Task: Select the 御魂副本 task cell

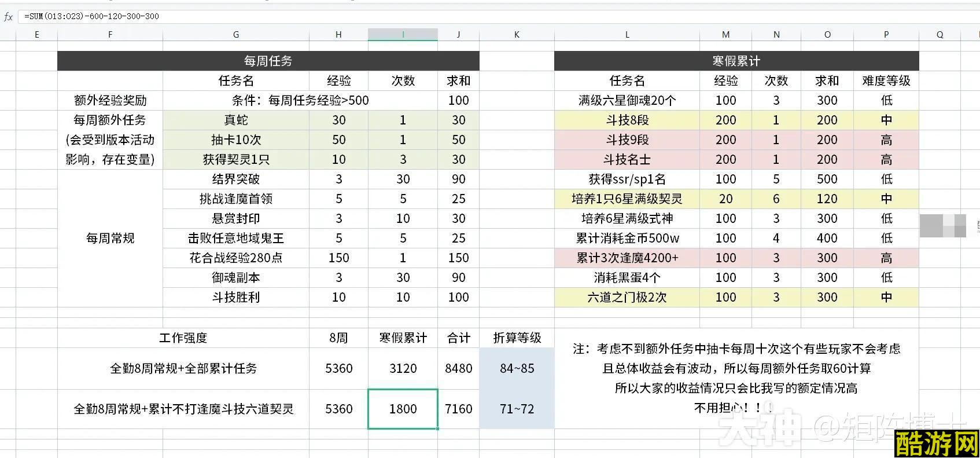Action: click(236, 277)
